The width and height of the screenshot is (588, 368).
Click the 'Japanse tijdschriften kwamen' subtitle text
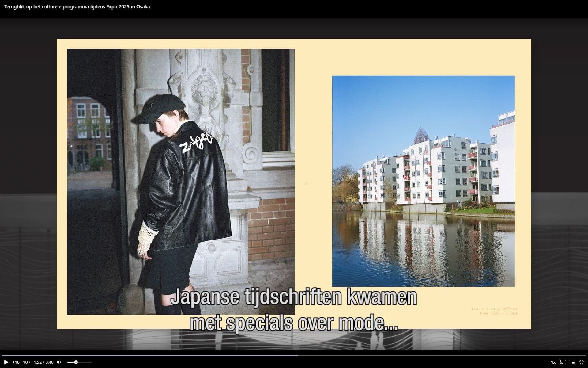tap(293, 297)
